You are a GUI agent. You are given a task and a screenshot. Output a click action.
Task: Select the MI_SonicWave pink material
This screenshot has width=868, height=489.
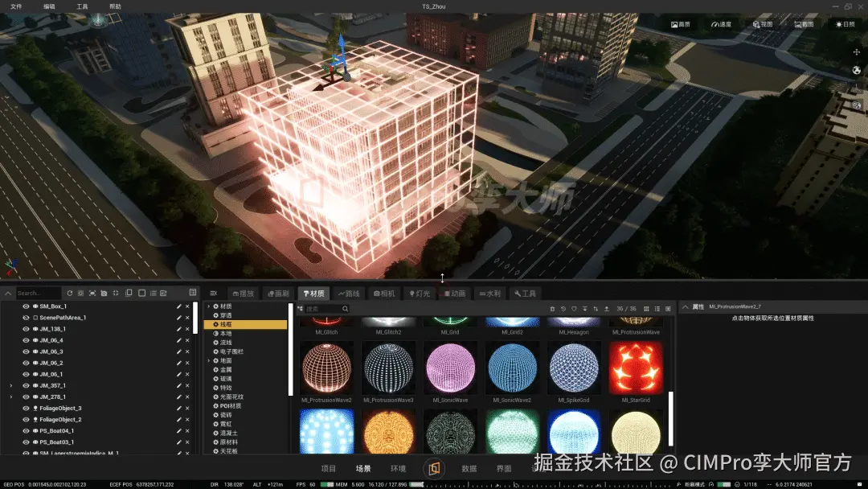pyautogui.click(x=451, y=368)
